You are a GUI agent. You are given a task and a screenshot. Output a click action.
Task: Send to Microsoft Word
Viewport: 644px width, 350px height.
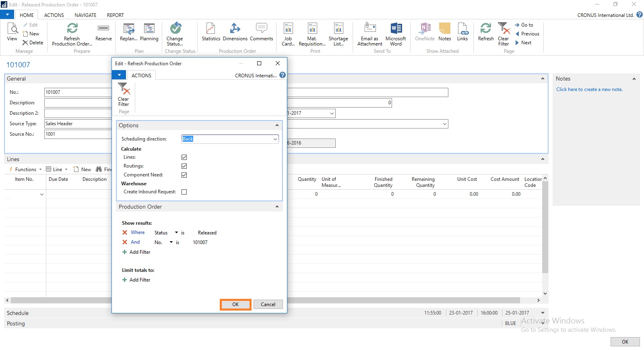coord(396,34)
